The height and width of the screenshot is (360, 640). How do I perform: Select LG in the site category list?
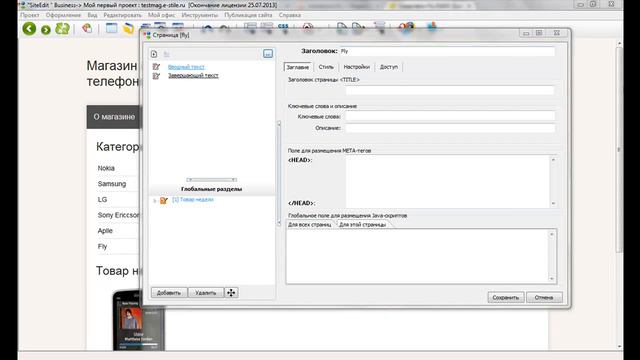tap(102, 199)
